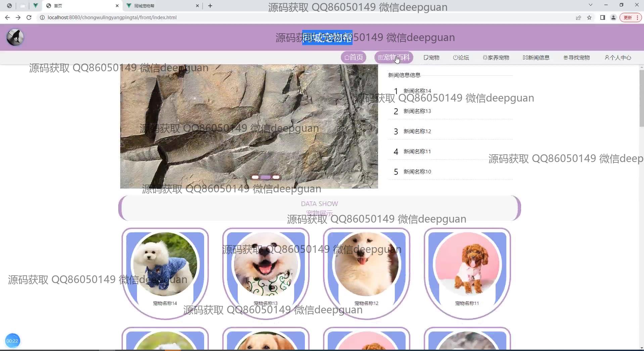Viewport: 644px width, 351px height.
Task: Open the 论坛 navigation menu item
Action: (461, 57)
